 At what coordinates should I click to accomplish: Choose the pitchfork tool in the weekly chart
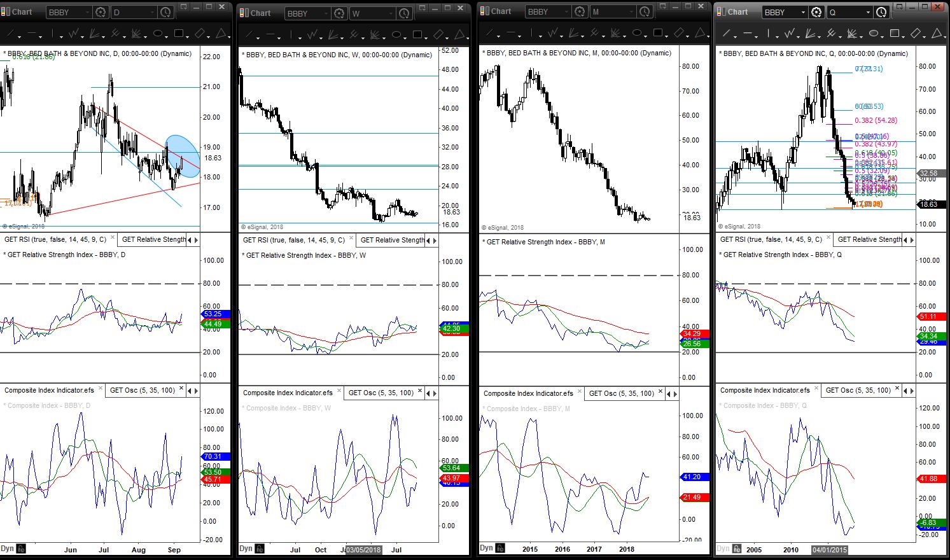(x=355, y=34)
